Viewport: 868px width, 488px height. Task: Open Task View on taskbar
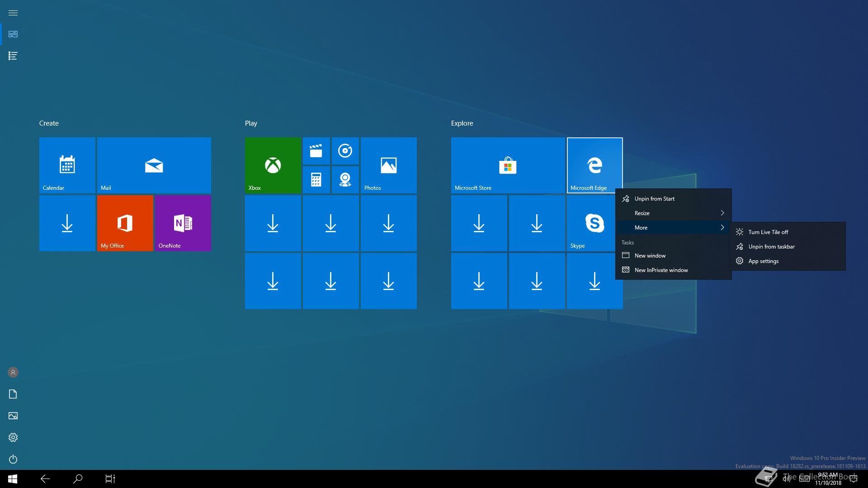tap(110, 479)
